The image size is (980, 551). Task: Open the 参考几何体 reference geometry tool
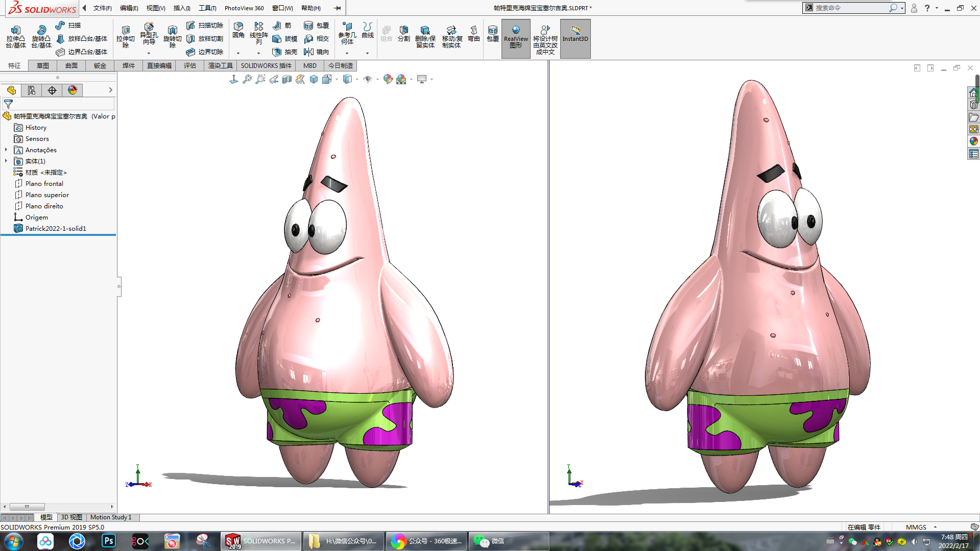coord(347,33)
